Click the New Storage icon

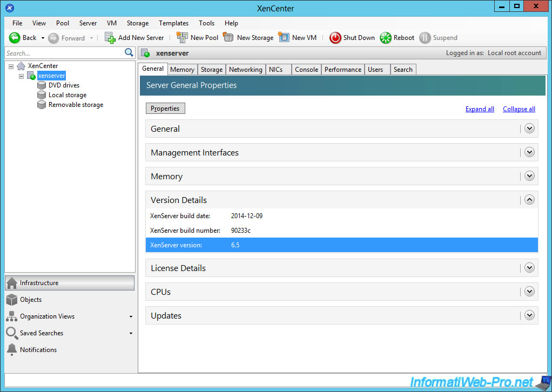[x=228, y=37]
